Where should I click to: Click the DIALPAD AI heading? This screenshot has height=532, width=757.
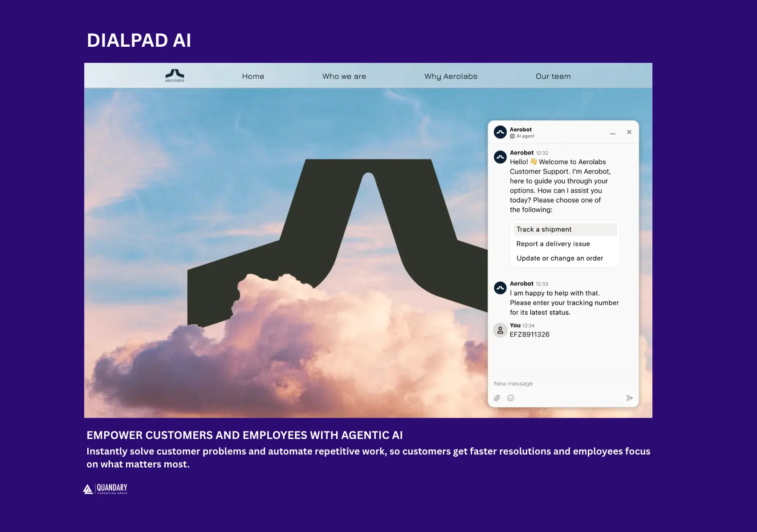139,41
